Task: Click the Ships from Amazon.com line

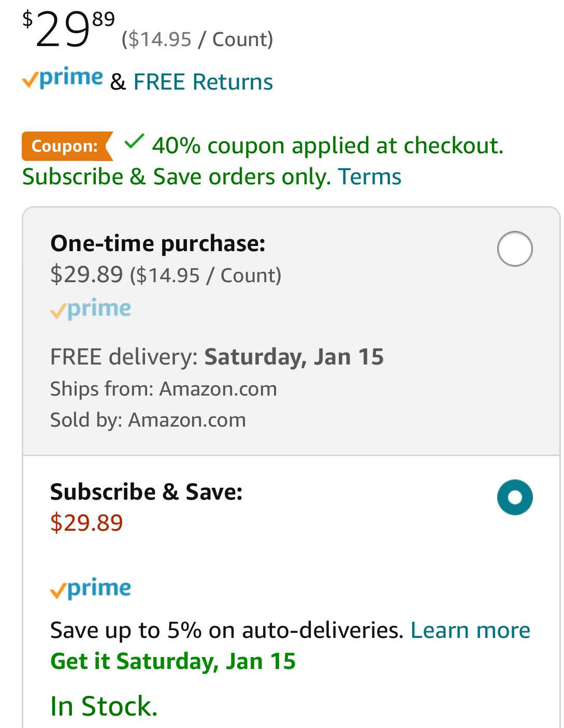Action: pos(164,389)
